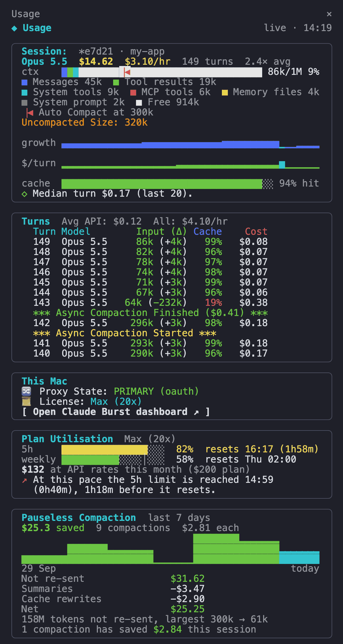343x644 pixels.
Task: Click the green diamond icon beside Median turn
Action: pos(25,194)
